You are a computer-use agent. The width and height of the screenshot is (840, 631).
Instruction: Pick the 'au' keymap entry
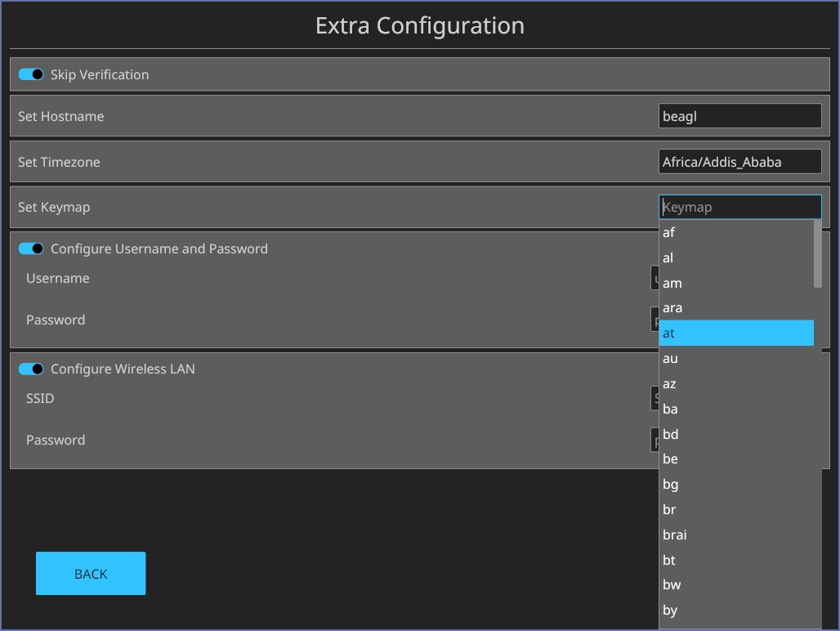pyautogui.click(x=736, y=358)
